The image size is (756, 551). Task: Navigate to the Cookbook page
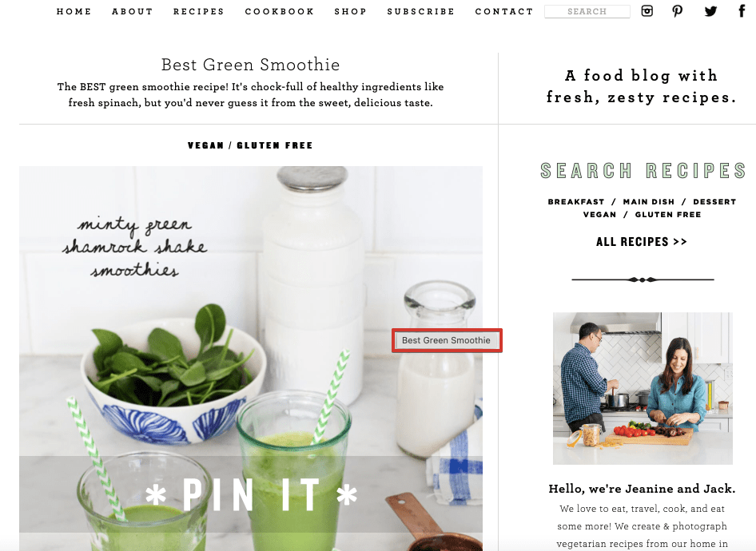pos(280,11)
